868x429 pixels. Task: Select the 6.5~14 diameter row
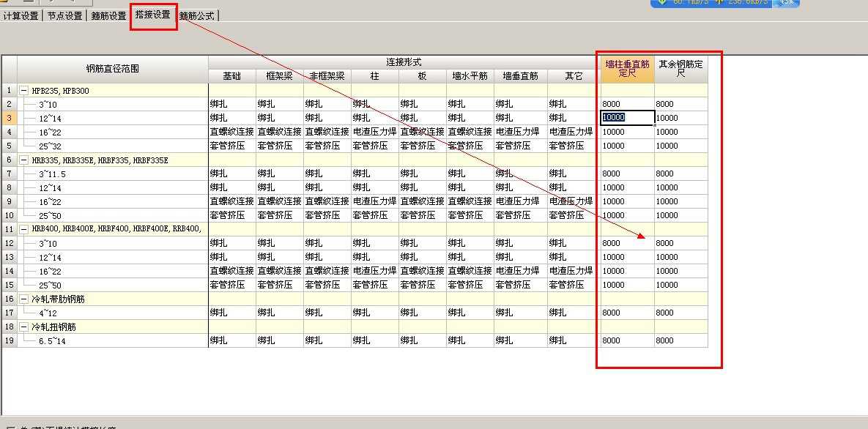click(112, 341)
